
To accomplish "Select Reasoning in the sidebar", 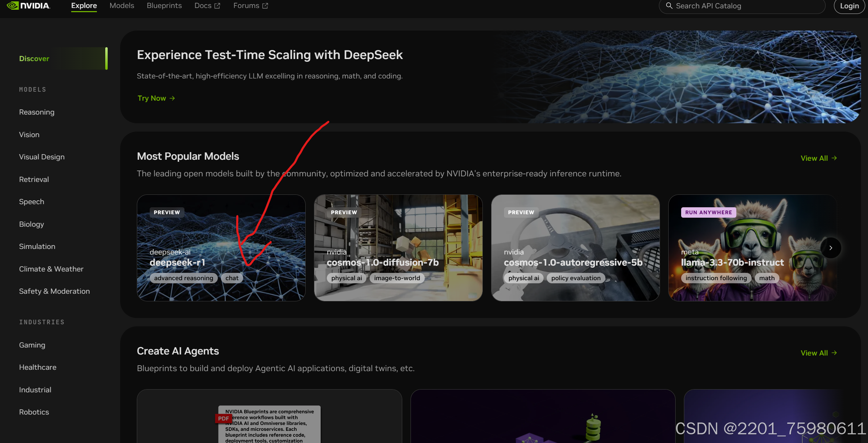I will pyautogui.click(x=36, y=112).
